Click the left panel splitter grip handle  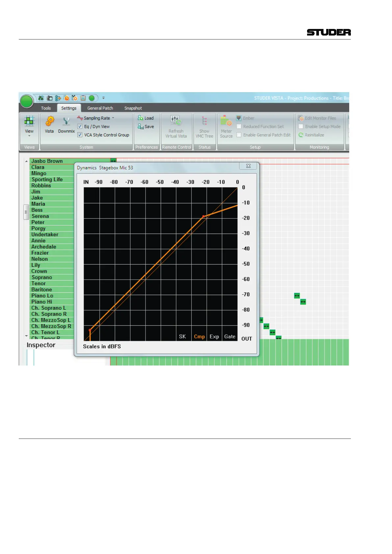click(x=26, y=212)
